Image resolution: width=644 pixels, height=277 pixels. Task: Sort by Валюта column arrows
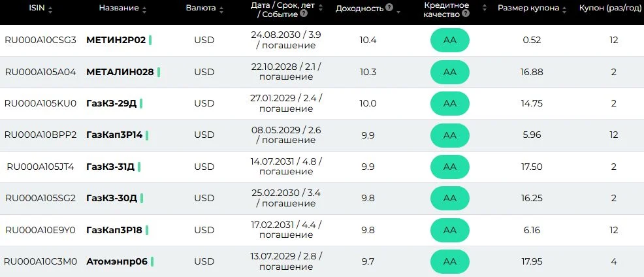click(221, 9)
